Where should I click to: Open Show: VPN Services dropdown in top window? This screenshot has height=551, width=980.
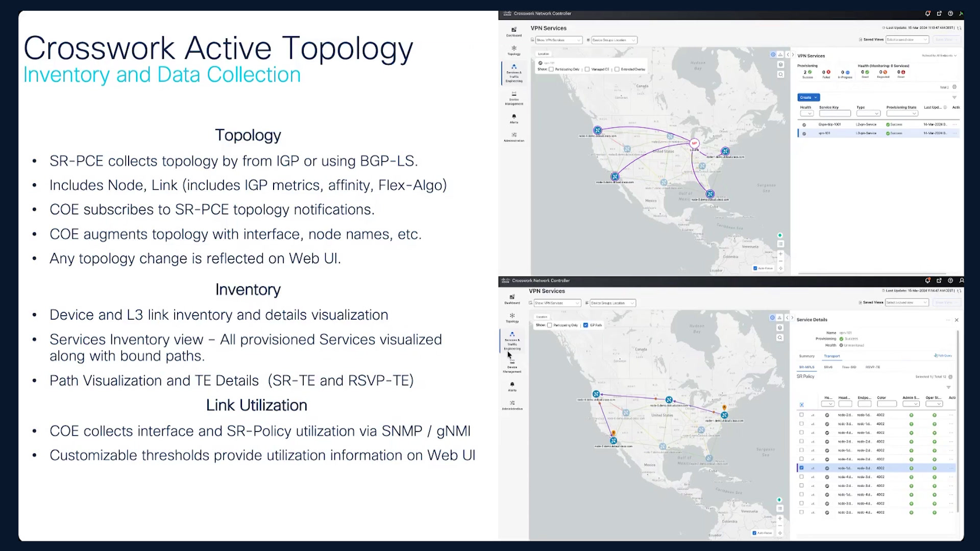tap(558, 40)
